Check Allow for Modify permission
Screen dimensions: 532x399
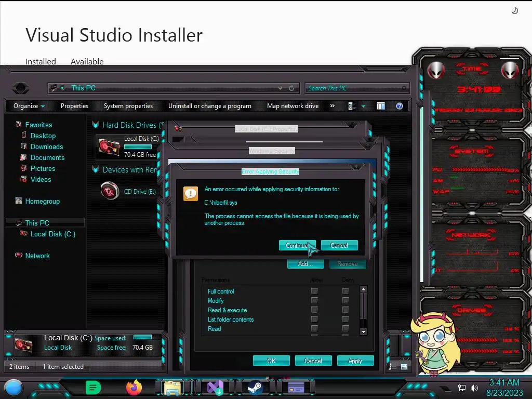point(314,301)
